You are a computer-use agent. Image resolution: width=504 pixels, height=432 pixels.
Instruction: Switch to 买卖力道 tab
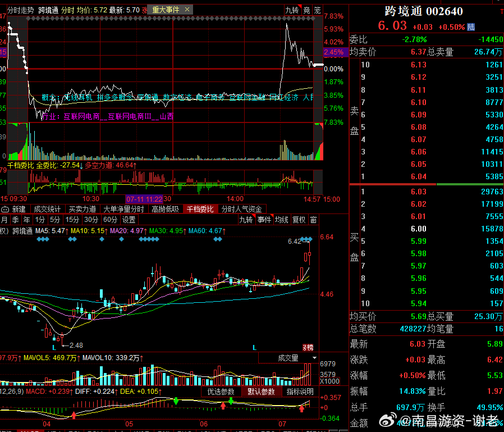(83, 209)
